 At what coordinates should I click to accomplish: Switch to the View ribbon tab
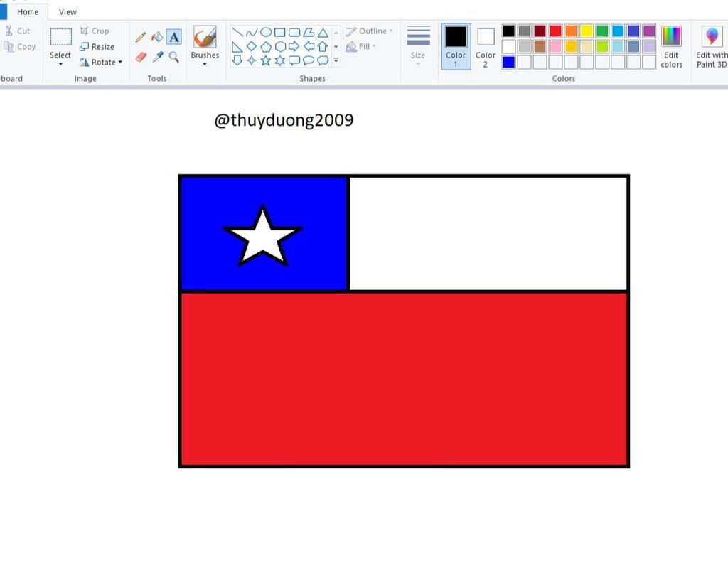point(68,11)
